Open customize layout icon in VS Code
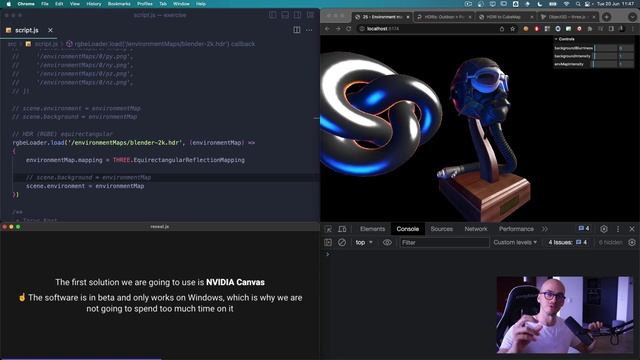This screenshot has height=360, width=640. click(x=310, y=15)
